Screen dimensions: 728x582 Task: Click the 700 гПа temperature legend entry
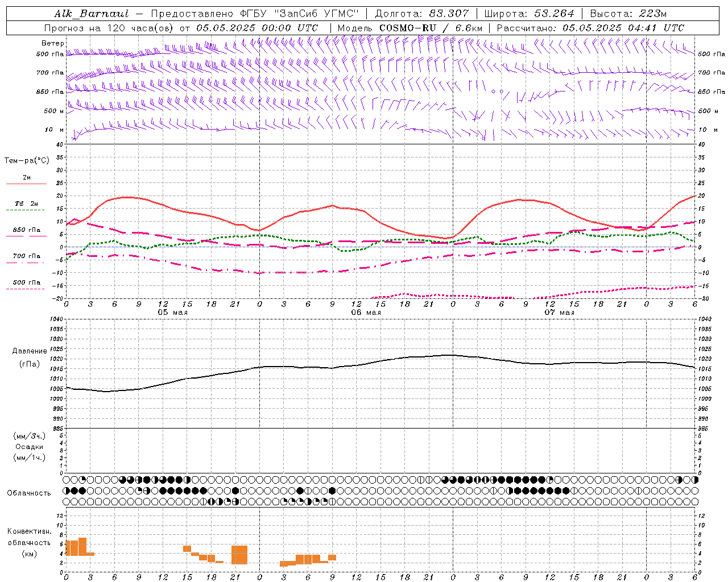[x=26, y=256]
